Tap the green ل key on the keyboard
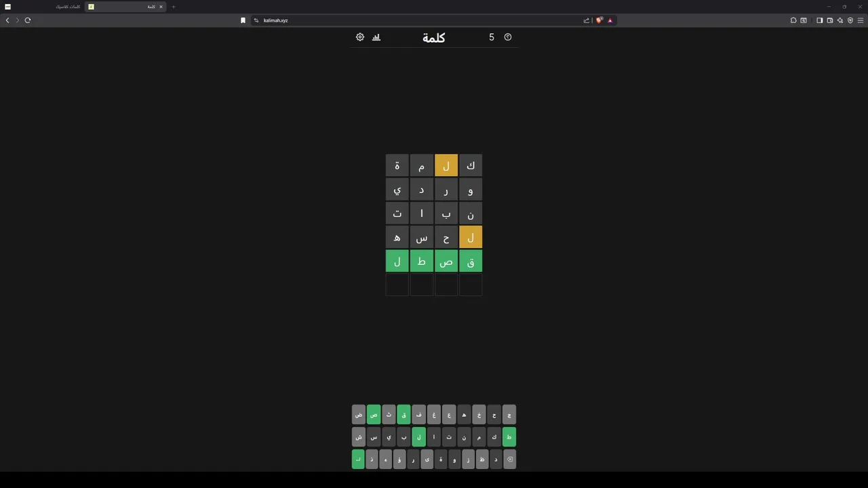Screen dimensions: 868x488 click(x=419, y=437)
